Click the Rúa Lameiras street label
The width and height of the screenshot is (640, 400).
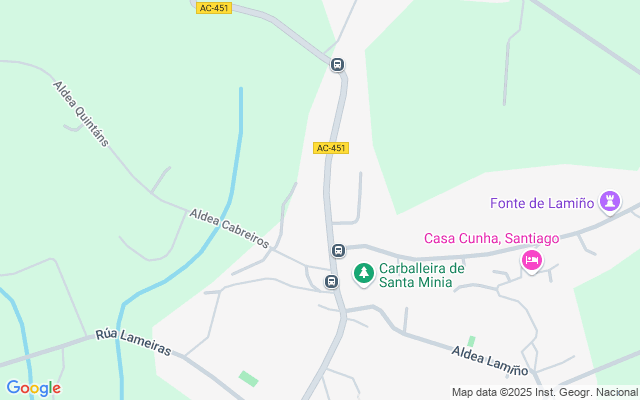[x=133, y=342]
